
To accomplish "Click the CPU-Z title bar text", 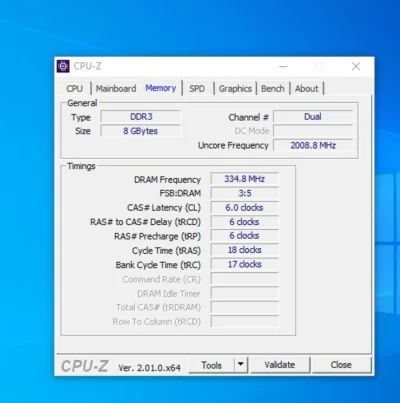I will point(87,66).
